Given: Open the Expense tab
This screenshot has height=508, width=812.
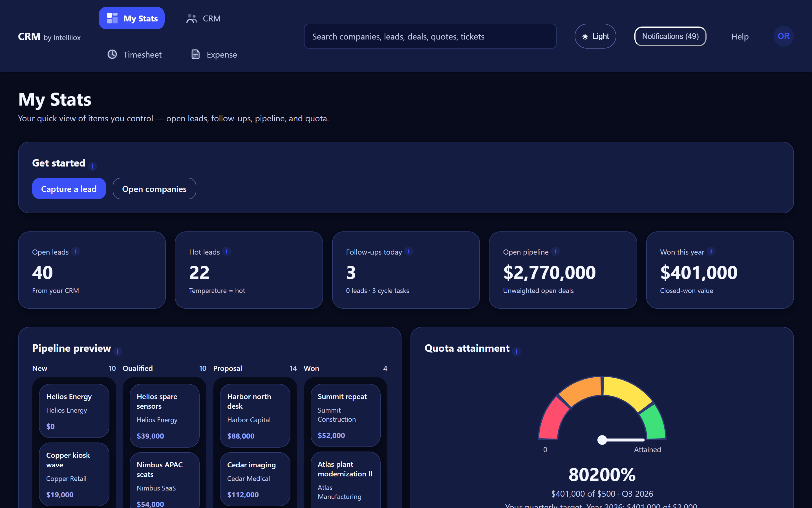Looking at the screenshot, I should point(214,54).
